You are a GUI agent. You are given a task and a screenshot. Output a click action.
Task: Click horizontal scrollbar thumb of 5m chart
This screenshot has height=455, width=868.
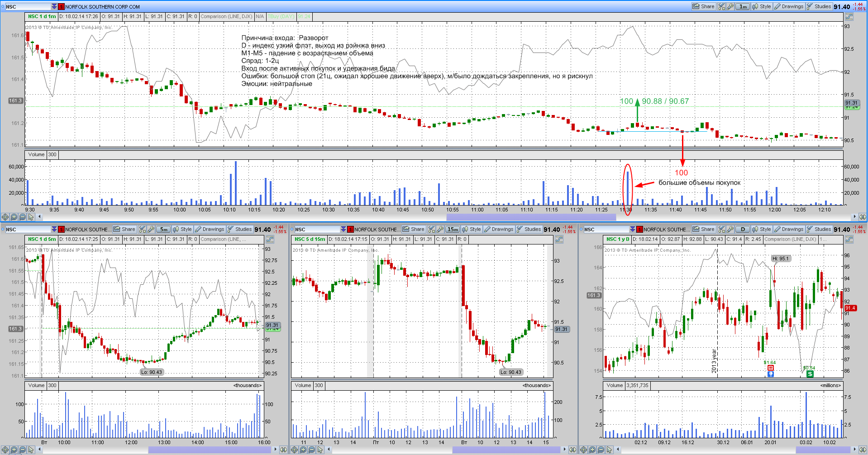(x=210, y=450)
